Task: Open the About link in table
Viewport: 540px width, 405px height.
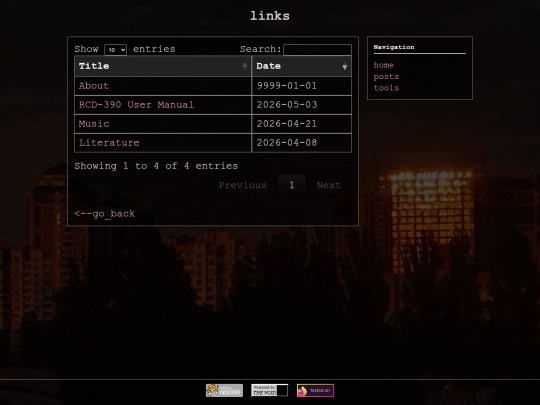Action: (94, 86)
